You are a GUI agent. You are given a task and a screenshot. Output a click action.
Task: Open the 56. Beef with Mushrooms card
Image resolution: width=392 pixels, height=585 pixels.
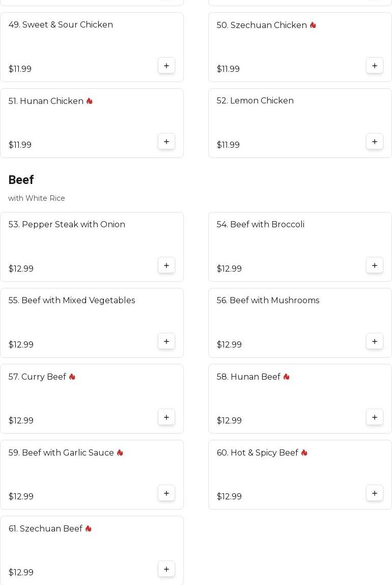(x=300, y=323)
